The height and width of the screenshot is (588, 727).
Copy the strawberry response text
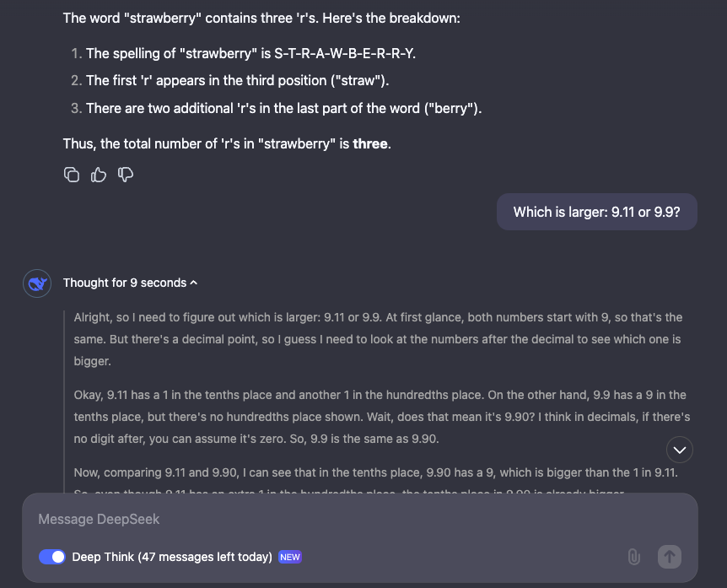tap(72, 175)
